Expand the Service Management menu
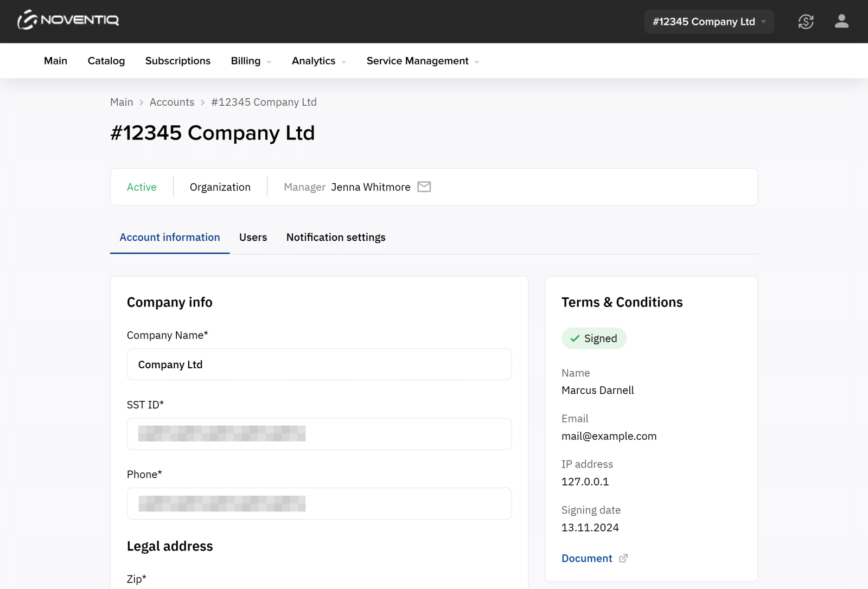This screenshot has width=868, height=589. [423, 61]
